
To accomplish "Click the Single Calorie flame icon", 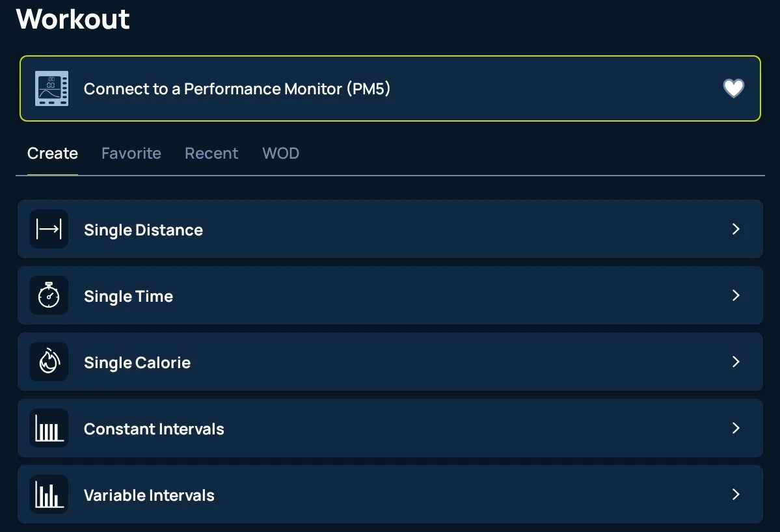I will pyautogui.click(x=49, y=362).
